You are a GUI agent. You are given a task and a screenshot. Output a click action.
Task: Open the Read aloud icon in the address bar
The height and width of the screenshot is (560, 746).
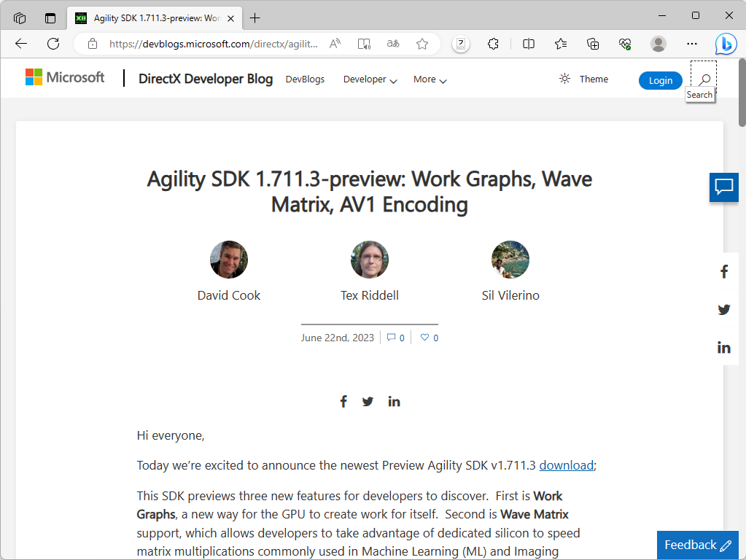[335, 44]
